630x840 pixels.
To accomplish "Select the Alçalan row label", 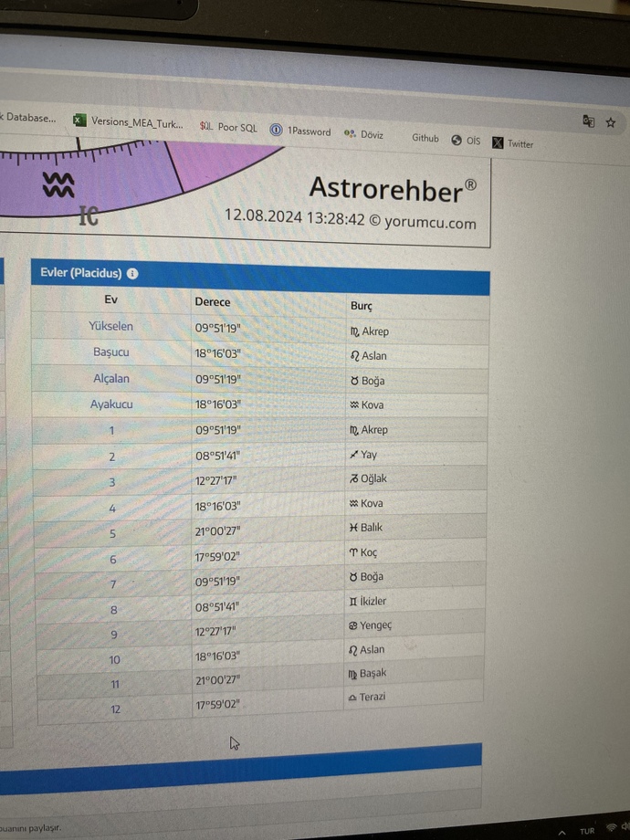I will pos(111,378).
